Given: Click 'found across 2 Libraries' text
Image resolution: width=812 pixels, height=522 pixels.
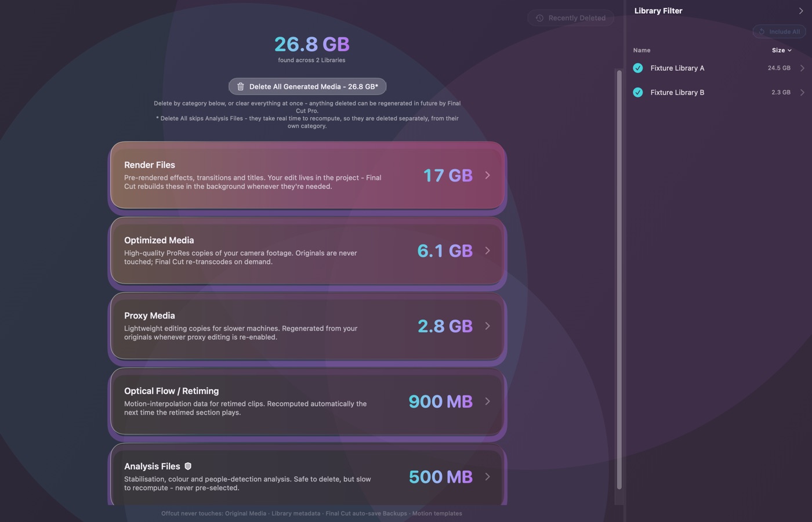Looking at the screenshot, I should click(x=311, y=60).
